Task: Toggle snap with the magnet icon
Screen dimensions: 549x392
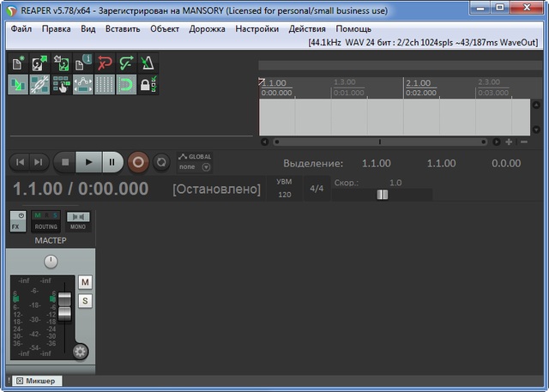Action: point(126,85)
